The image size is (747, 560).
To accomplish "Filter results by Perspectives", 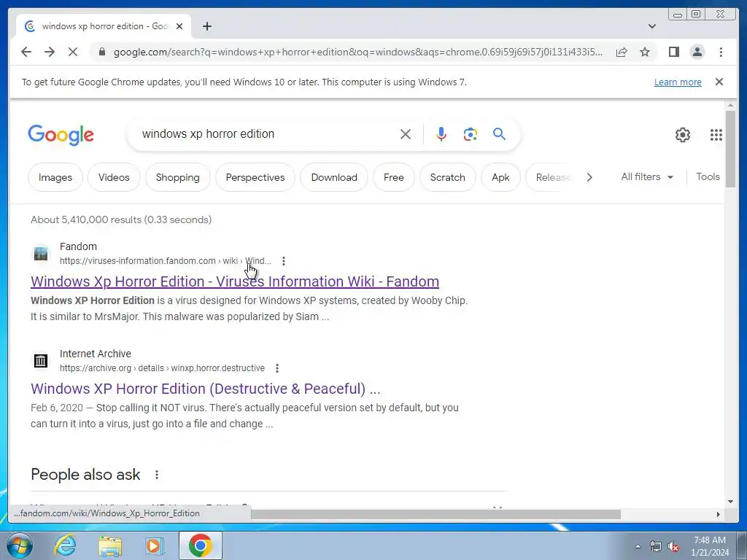I will [x=255, y=177].
